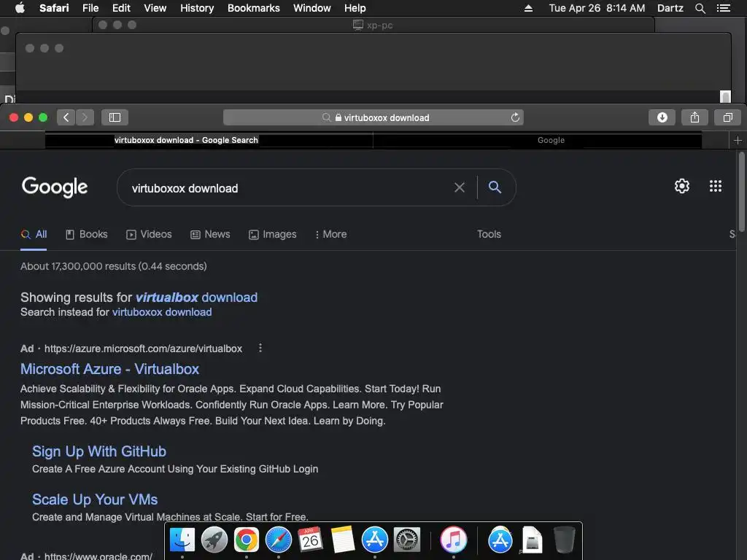Add a new tab with plus button
Image resolution: width=747 pixels, height=560 pixels.
738,140
